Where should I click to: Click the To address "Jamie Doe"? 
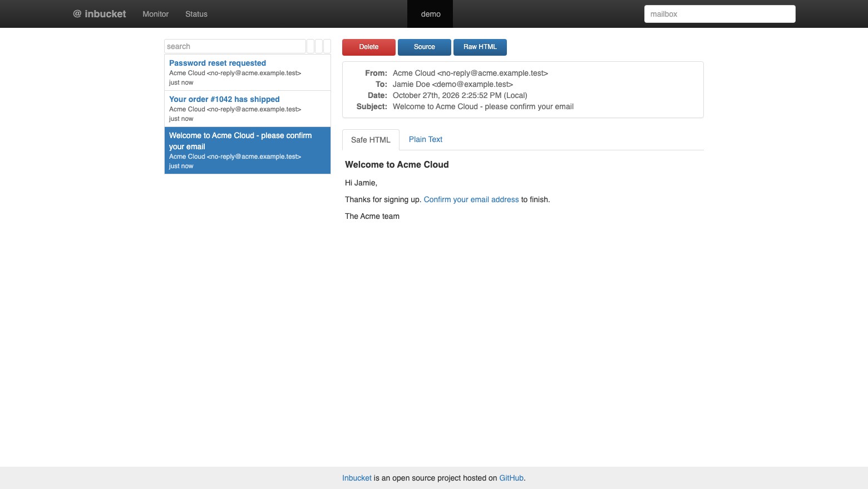(453, 84)
